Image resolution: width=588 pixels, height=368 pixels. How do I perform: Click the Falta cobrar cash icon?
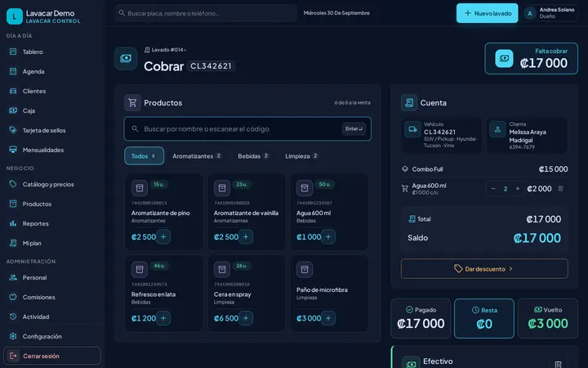(504, 59)
